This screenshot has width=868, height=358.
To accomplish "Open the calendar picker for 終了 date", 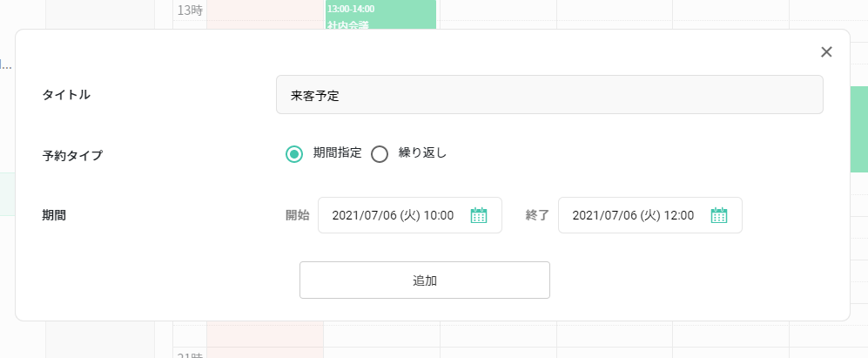I will pyautogui.click(x=718, y=216).
